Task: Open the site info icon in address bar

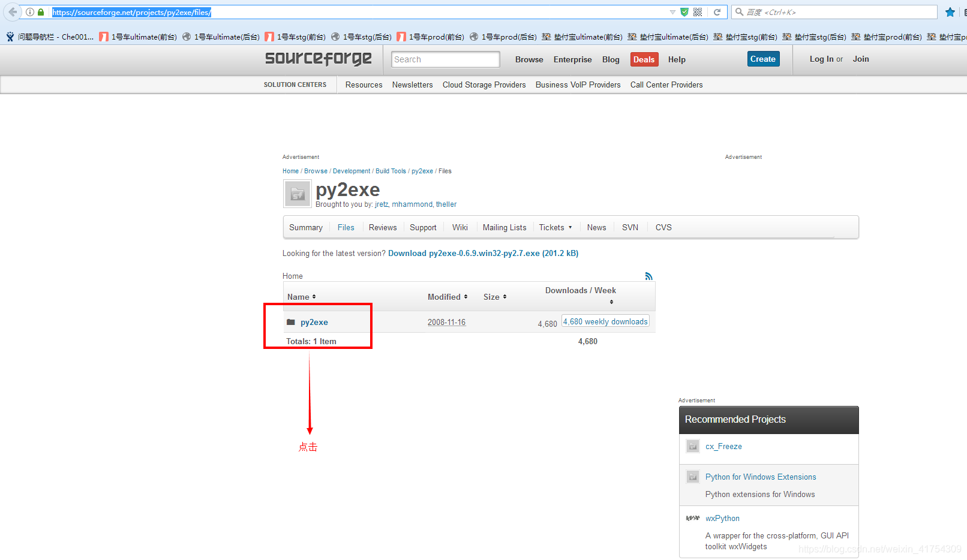Action: pos(30,12)
